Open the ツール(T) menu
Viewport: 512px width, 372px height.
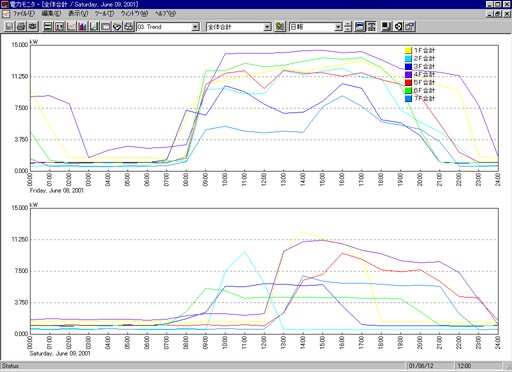pos(104,14)
